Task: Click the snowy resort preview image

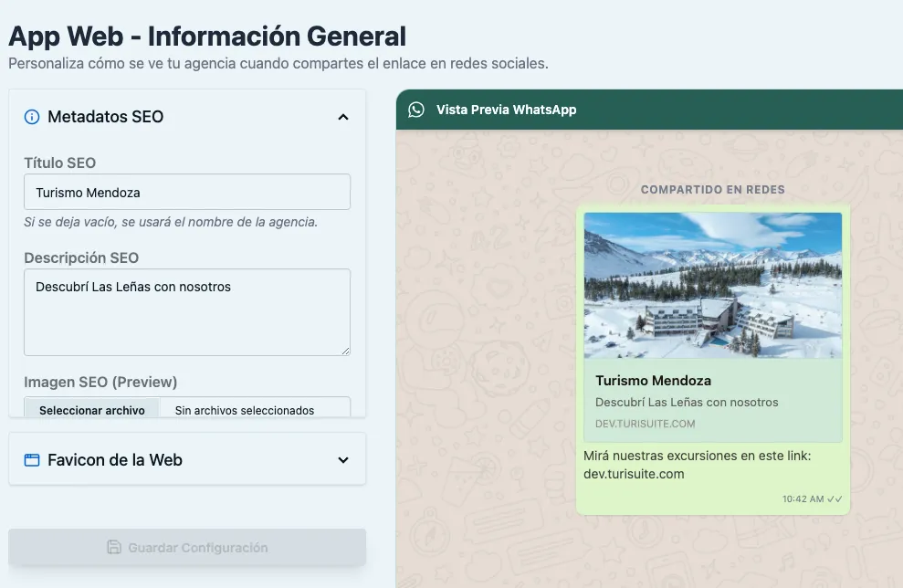Action: tap(713, 285)
